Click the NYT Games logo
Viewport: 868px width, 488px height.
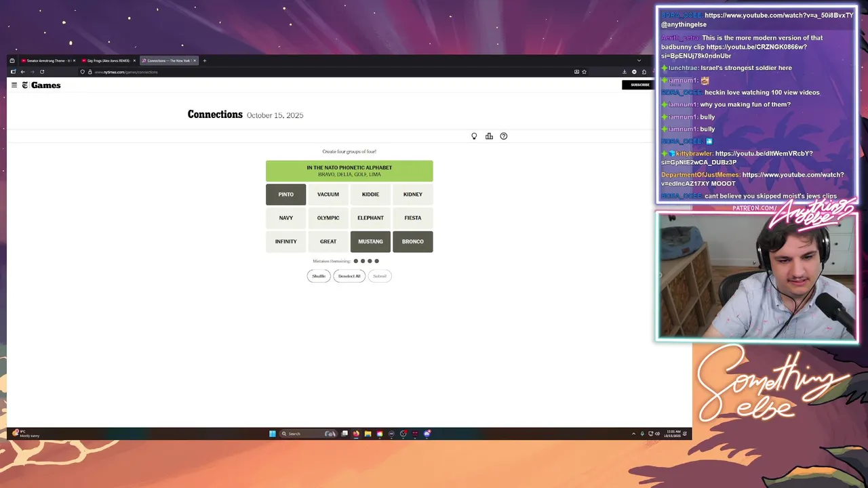click(41, 85)
